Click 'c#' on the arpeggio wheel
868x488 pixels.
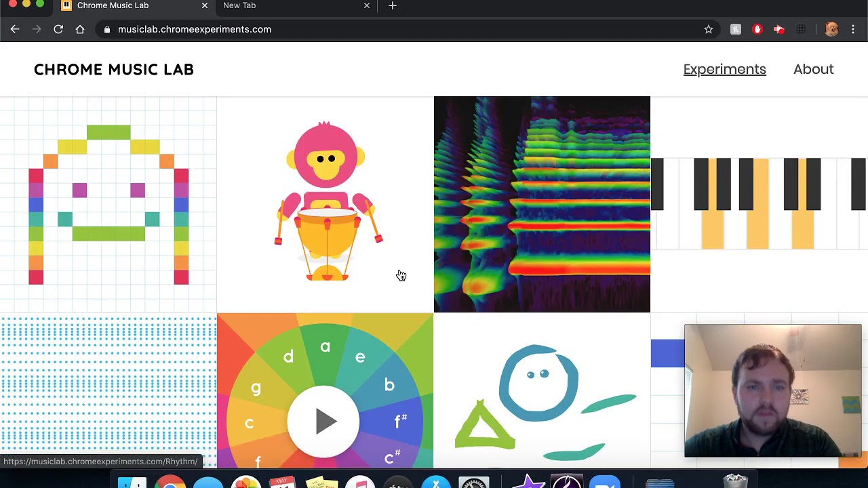(x=392, y=457)
